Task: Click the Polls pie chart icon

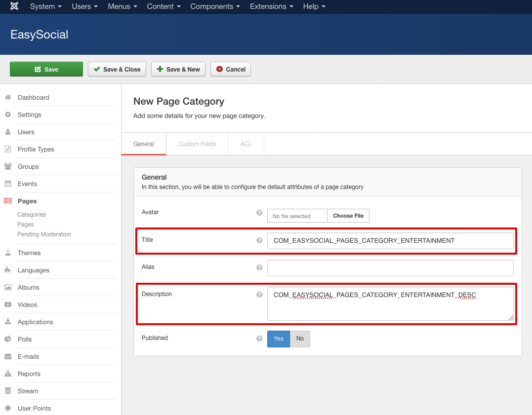Action: tap(8, 339)
